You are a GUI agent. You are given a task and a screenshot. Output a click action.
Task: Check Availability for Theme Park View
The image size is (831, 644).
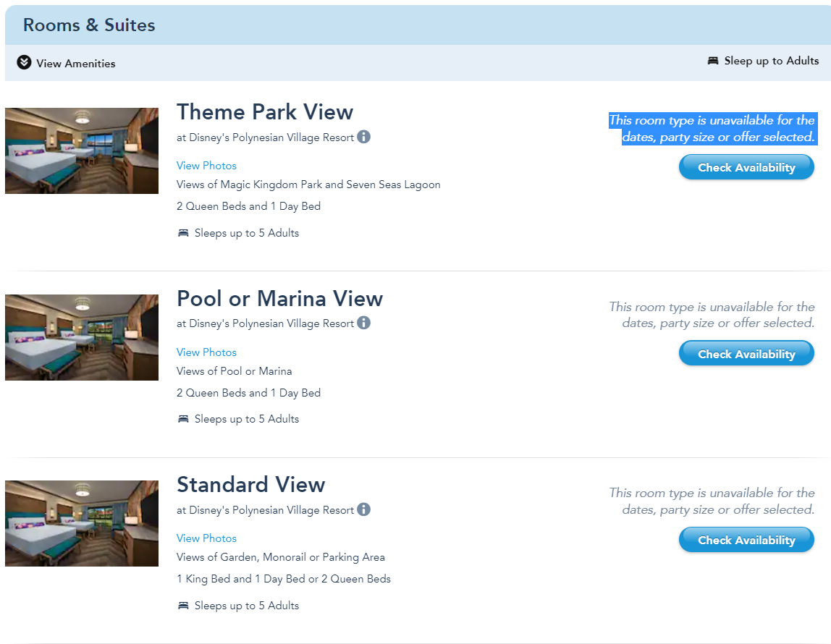pos(746,168)
